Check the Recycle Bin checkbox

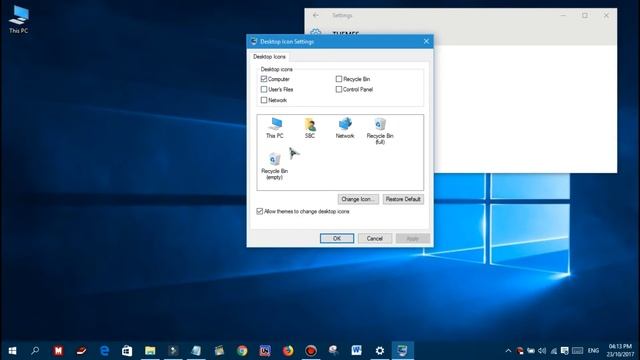[x=339, y=79]
